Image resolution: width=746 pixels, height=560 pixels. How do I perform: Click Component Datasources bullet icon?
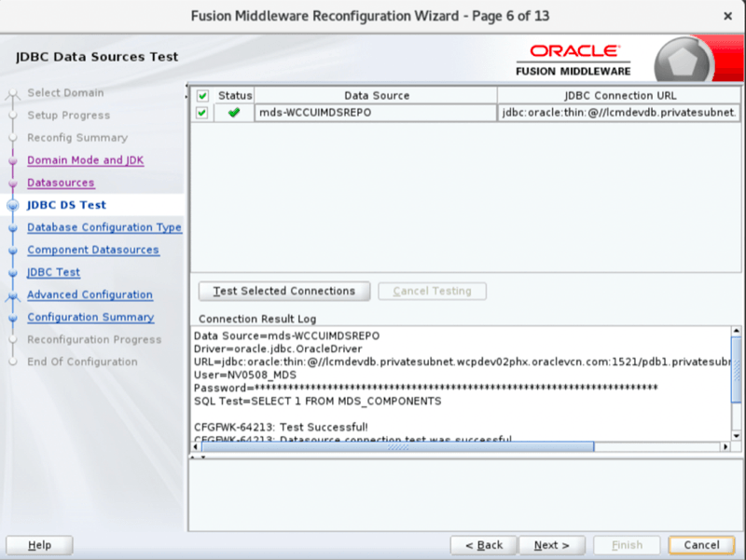[13, 251]
